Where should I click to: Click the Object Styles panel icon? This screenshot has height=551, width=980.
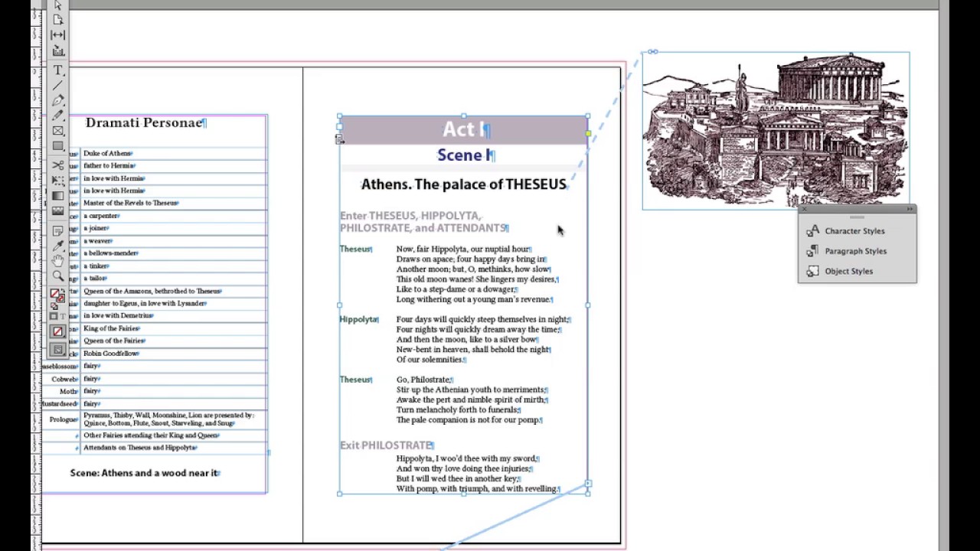812,271
